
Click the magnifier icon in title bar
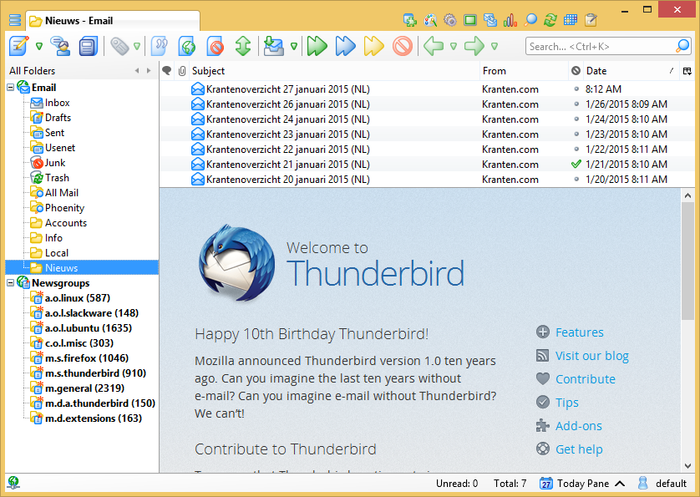(530, 20)
